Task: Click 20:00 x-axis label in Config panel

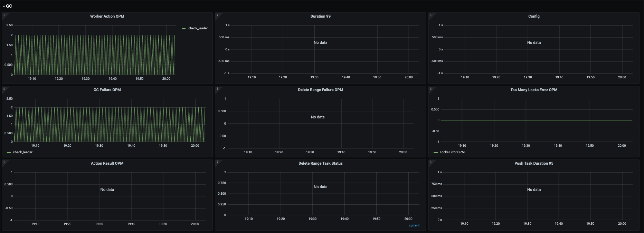Action: point(622,77)
